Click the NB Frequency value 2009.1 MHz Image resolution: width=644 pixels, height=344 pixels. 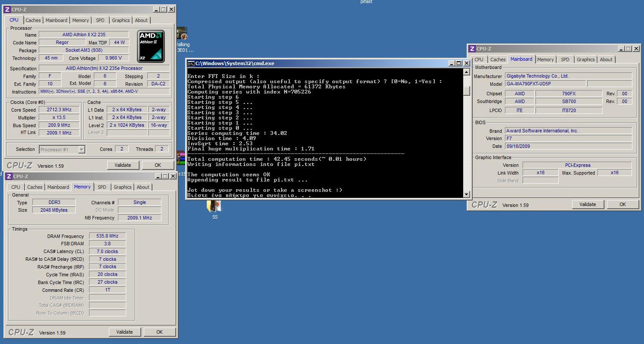point(139,218)
